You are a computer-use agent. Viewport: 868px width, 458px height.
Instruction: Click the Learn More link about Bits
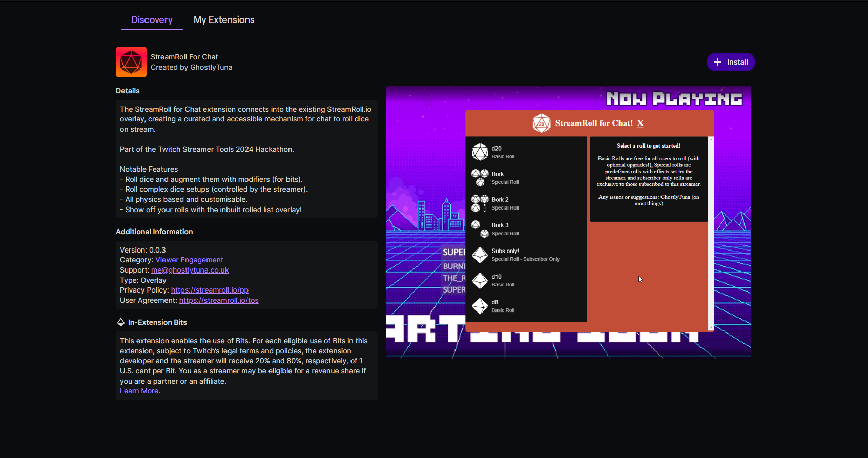click(x=140, y=391)
